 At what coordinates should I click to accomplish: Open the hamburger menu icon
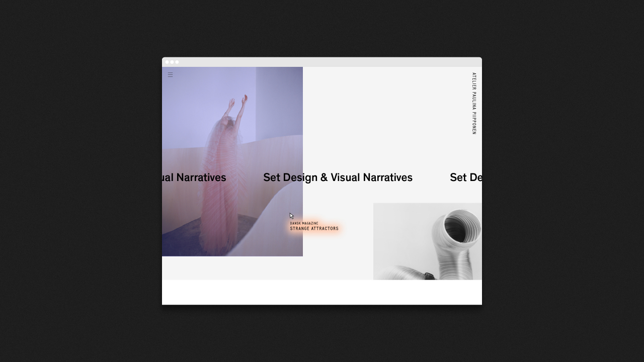point(170,75)
